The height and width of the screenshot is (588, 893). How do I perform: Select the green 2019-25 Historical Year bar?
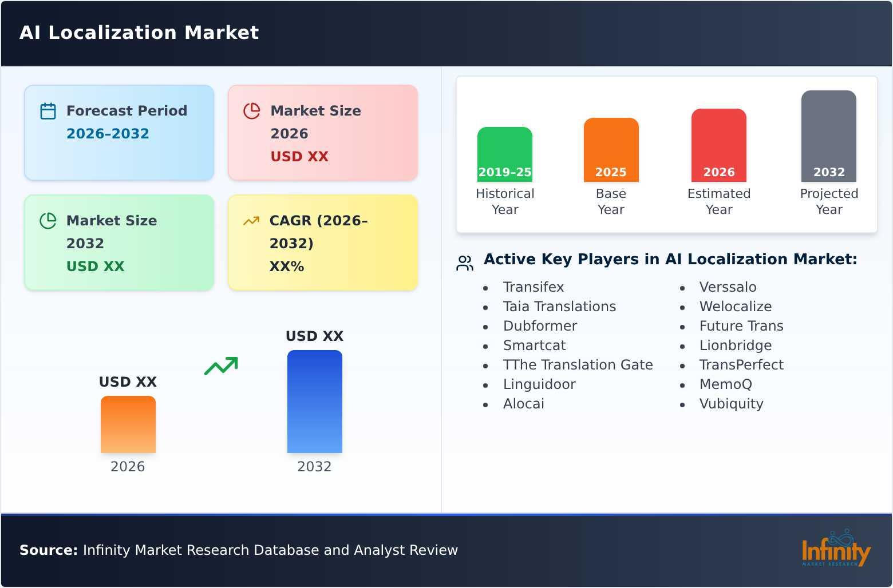[505, 154]
